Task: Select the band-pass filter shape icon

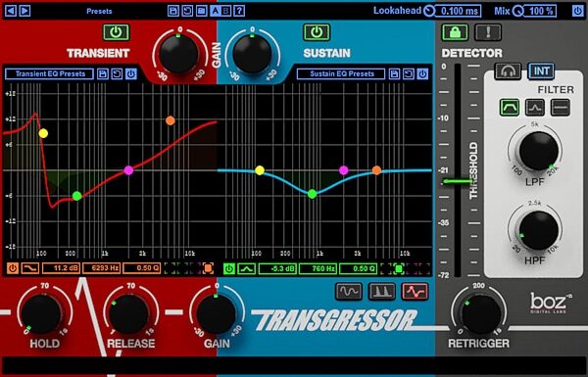Action: click(510, 107)
